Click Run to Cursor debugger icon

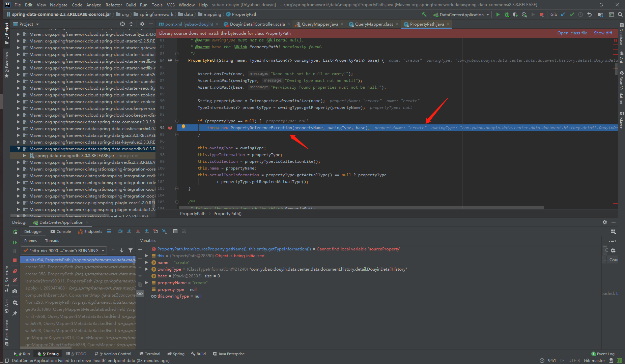point(165,231)
